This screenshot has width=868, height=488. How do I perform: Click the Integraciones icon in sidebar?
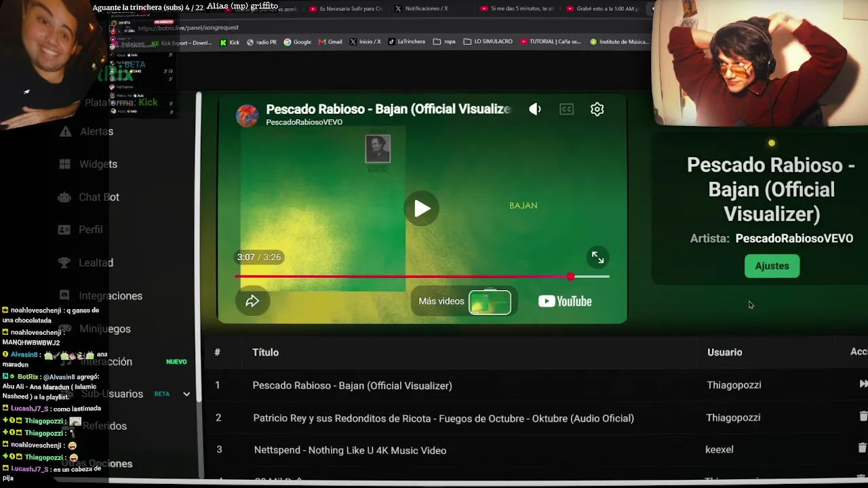64,295
